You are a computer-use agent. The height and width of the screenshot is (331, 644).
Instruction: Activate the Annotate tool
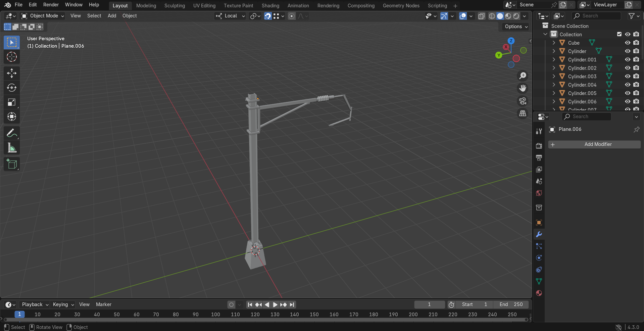pyautogui.click(x=12, y=133)
